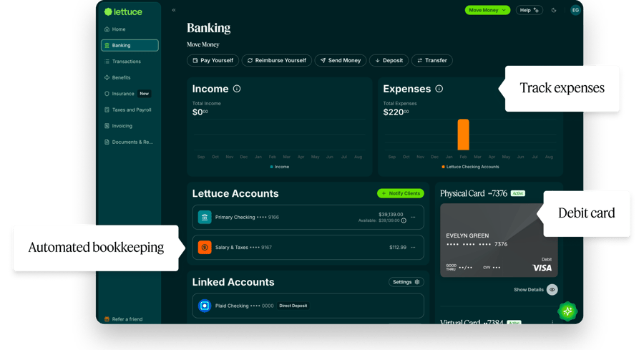Click the Salary & Taxes account icon

coord(205,248)
